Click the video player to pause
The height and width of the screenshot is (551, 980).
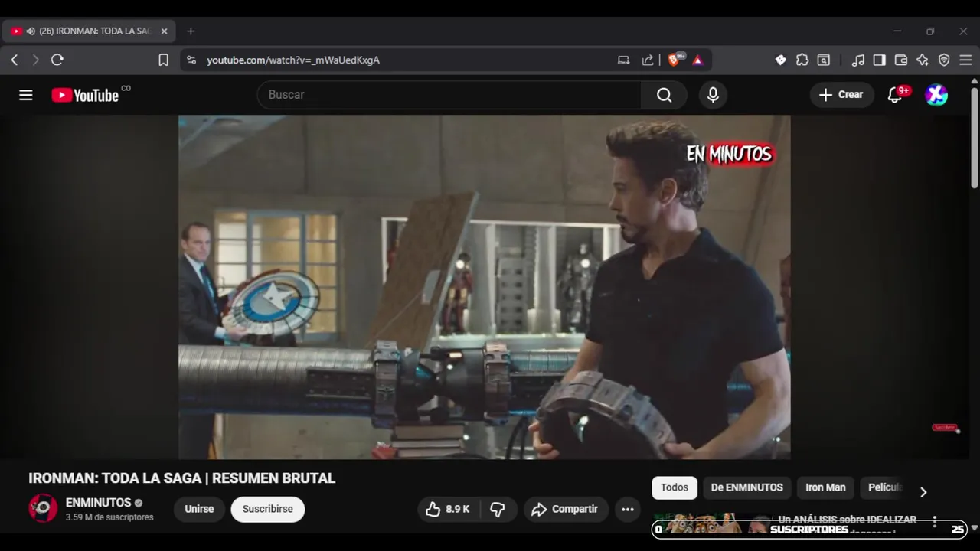484,287
